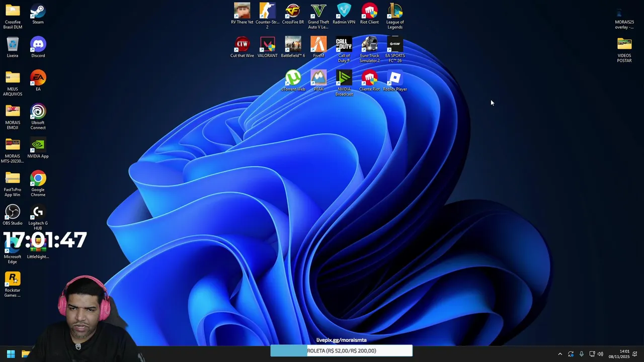Open the Steam desktop shortcut
This screenshot has height=362, width=644.
coord(38,14)
